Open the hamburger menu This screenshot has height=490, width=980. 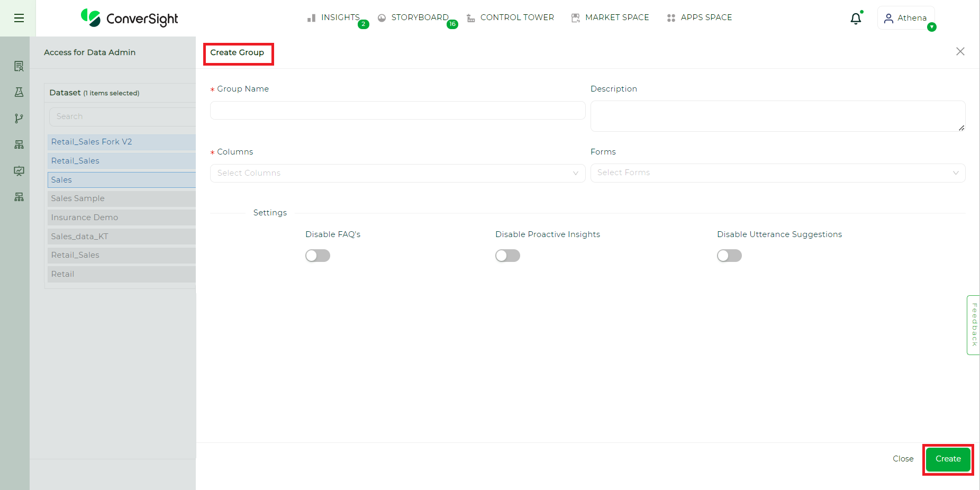(x=19, y=18)
